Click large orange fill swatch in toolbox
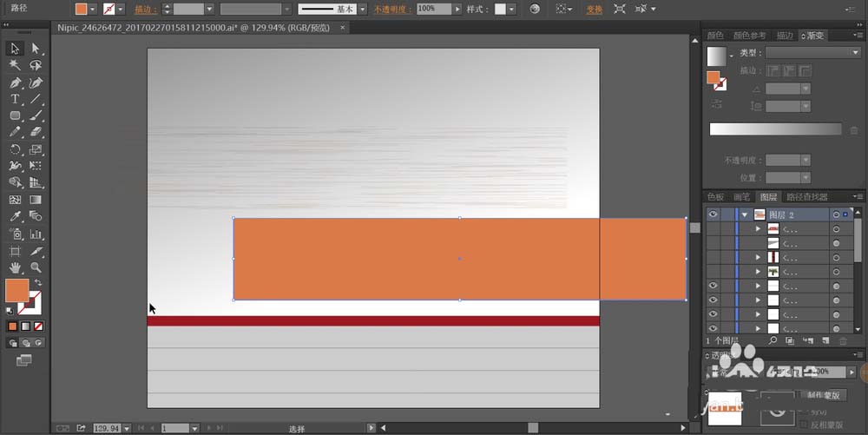Image resolution: width=868 pixels, height=435 pixels. tap(16, 291)
